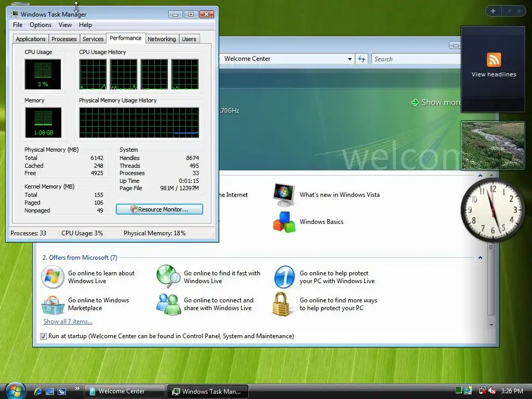Collapse the upper Welcome Center section chevron
Image resolution: width=532 pixels, height=399 pixels.
(480, 176)
